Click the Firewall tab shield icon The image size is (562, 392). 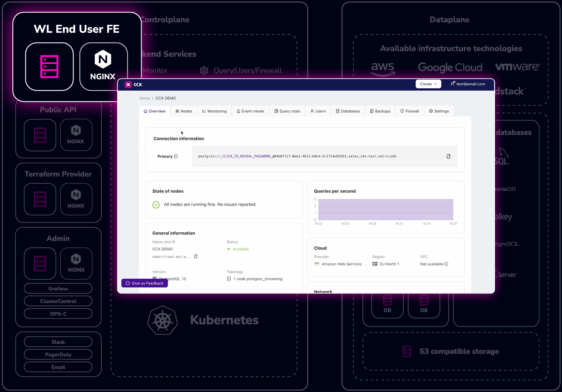click(x=402, y=111)
